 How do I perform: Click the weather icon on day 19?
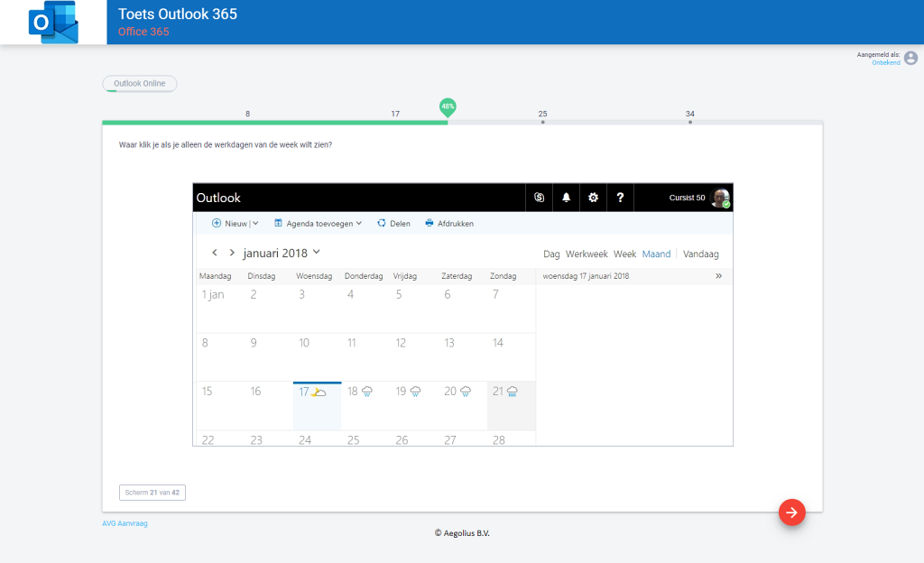(x=415, y=392)
